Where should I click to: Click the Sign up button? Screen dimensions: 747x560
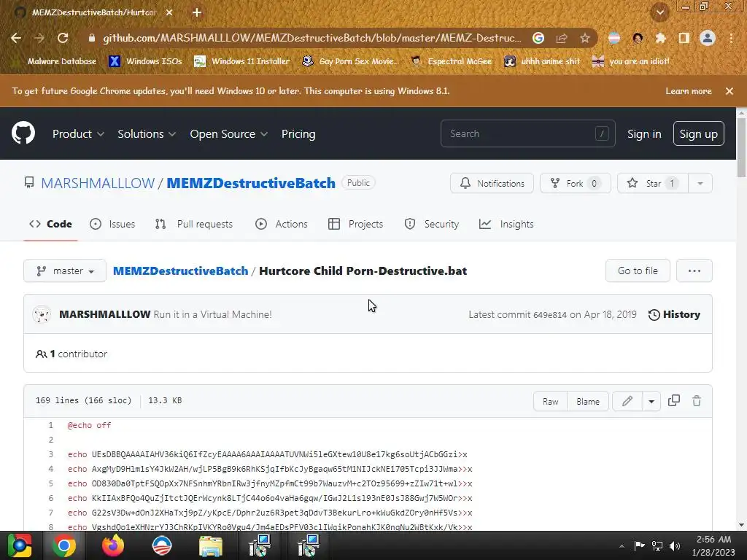point(698,134)
